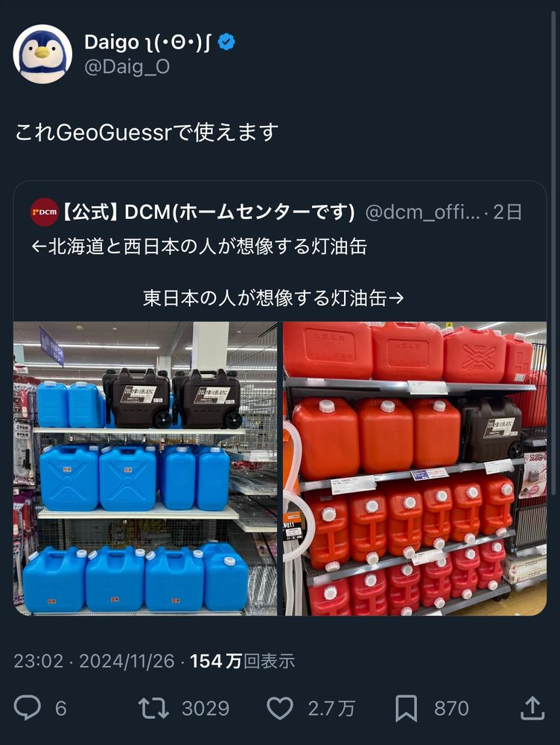The height and width of the screenshot is (745, 560).
Task: Open the share upload icon
Action: pos(532,708)
